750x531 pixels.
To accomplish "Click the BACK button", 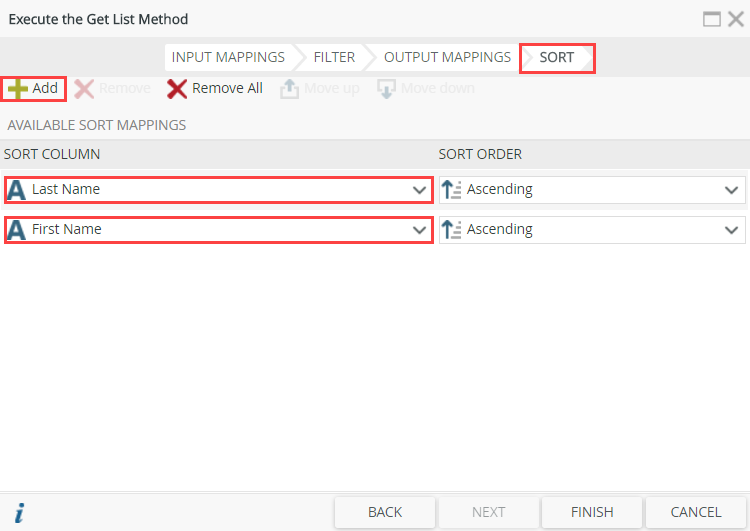I will coord(385,512).
